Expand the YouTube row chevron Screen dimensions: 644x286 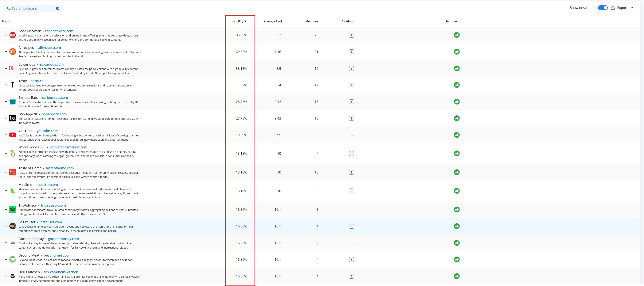pos(6,135)
